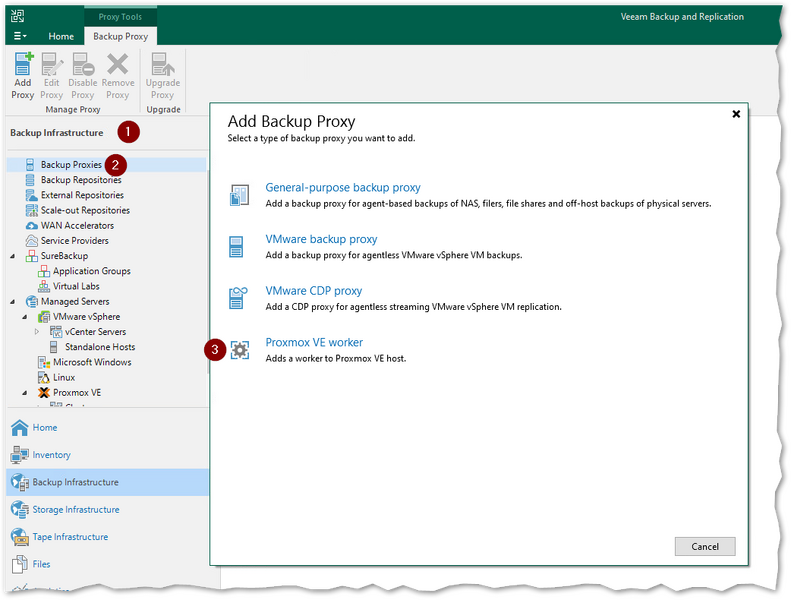
Task: Open Storage Infrastructure from navigation pane
Action: click(76, 510)
